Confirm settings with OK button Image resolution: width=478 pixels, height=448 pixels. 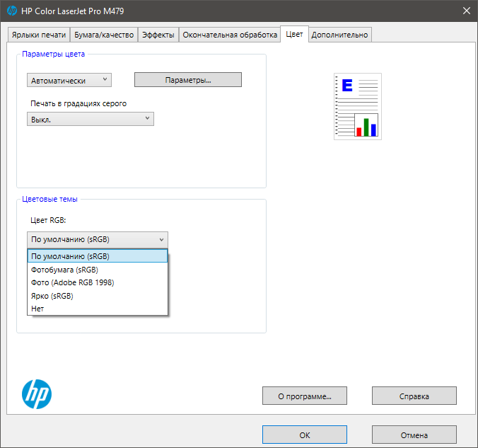[305, 435]
